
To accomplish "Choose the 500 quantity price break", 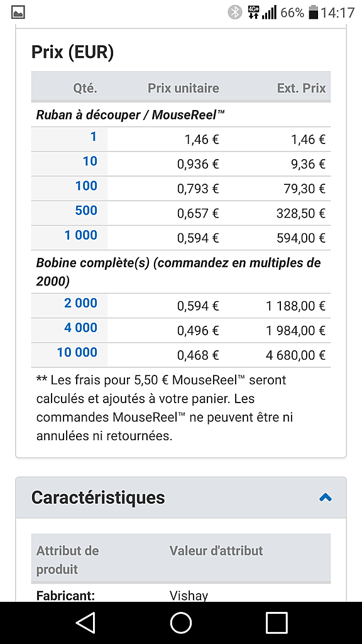I will coord(86,210).
